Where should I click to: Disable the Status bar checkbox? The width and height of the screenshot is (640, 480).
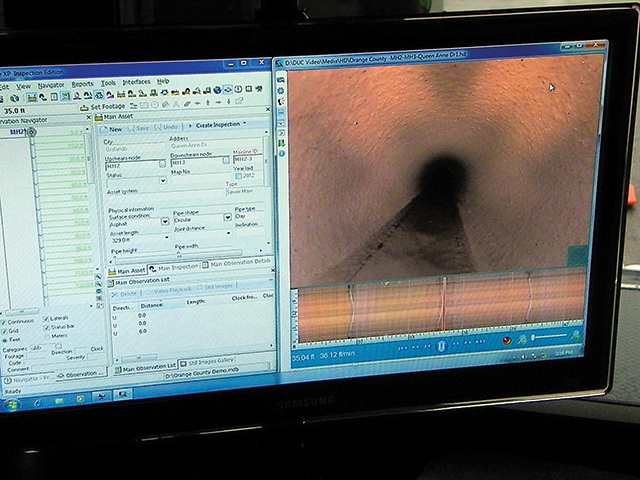[x=47, y=327]
